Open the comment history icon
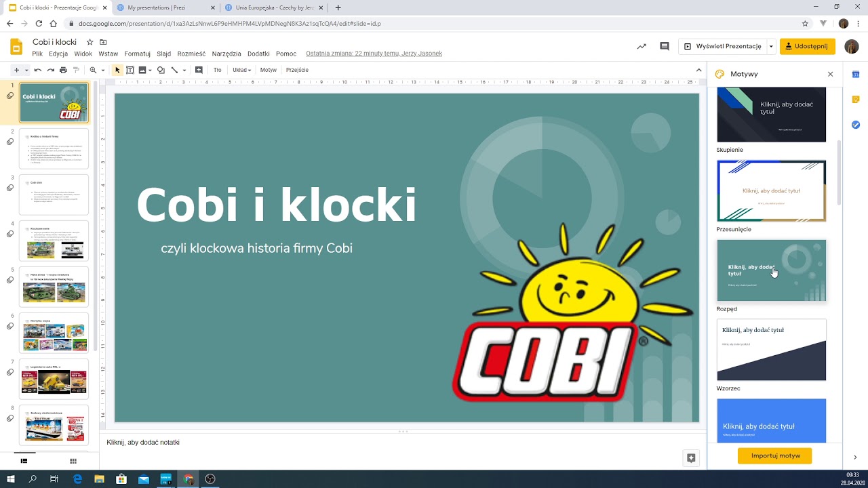This screenshot has width=868, height=488. click(x=665, y=46)
